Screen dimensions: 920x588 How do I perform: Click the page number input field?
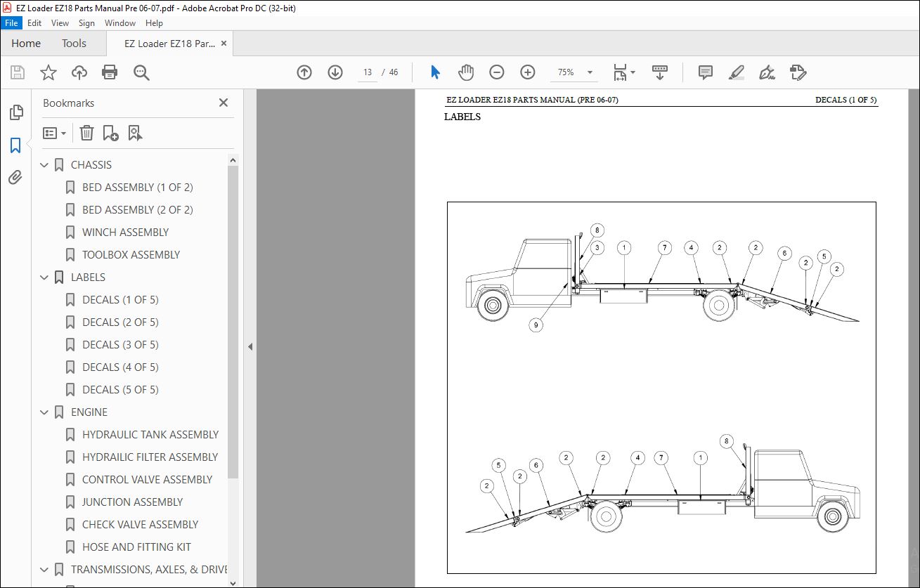pyautogui.click(x=366, y=72)
